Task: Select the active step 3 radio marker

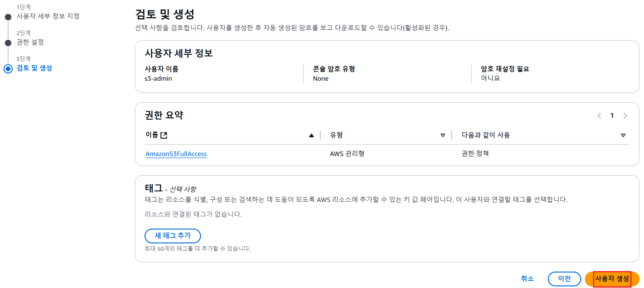Action: click(8, 69)
